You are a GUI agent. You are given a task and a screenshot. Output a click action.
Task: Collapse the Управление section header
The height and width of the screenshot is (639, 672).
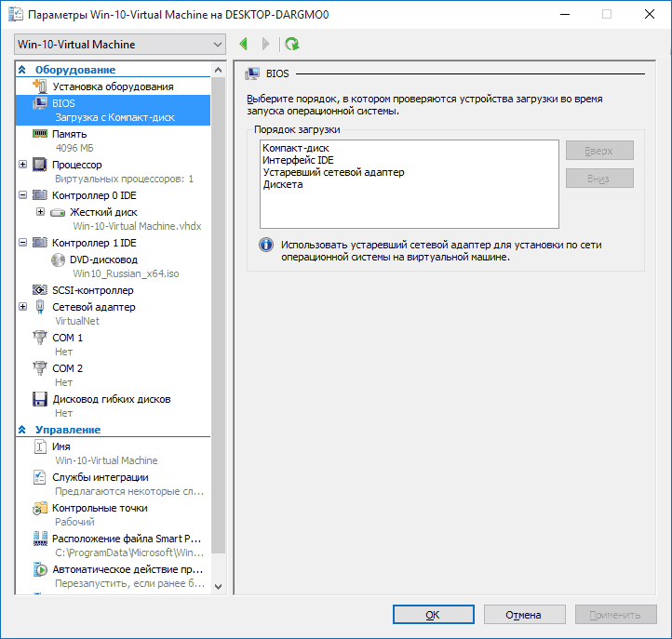pyautogui.click(x=22, y=430)
